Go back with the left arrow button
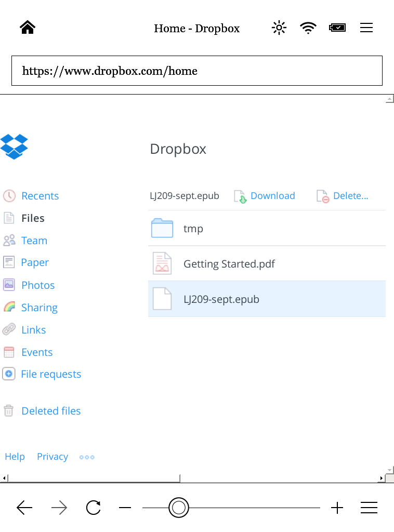Screen dimensions: 394x532 [24, 508]
